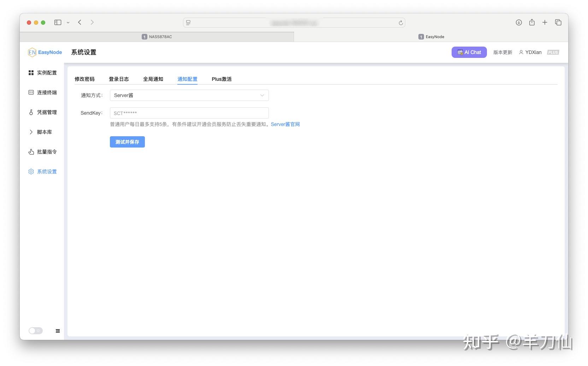This screenshot has width=588, height=366.
Task: Open the 脚本库 script library
Action: point(45,132)
